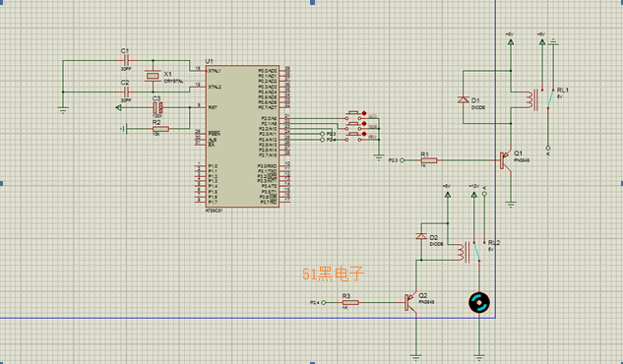Select transistor Q2 symbol

(410, 302)
